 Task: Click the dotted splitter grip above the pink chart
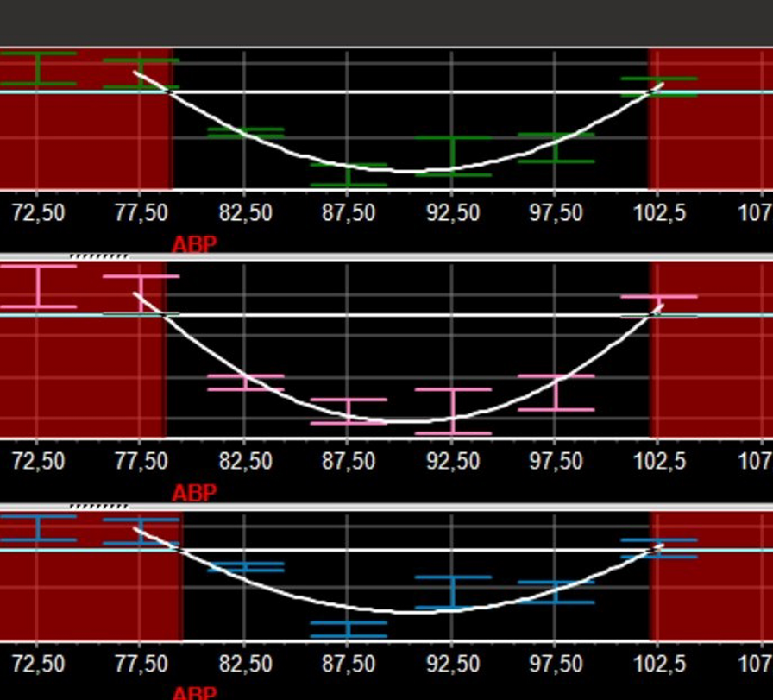click(99, 256)
